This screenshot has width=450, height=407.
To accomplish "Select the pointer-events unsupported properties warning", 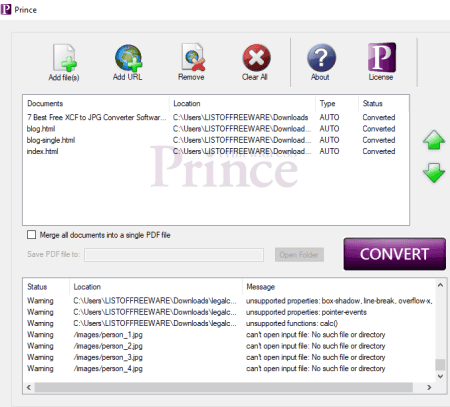I will [x=229, y=312].
